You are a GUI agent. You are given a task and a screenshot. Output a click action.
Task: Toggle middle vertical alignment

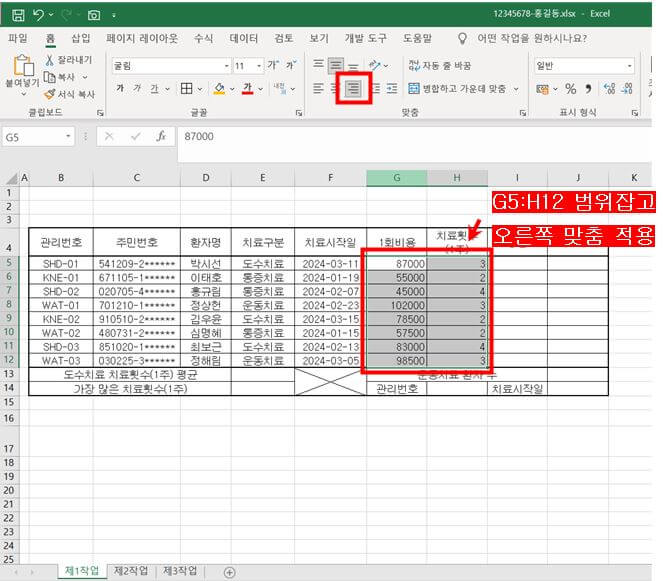(336, 65)
